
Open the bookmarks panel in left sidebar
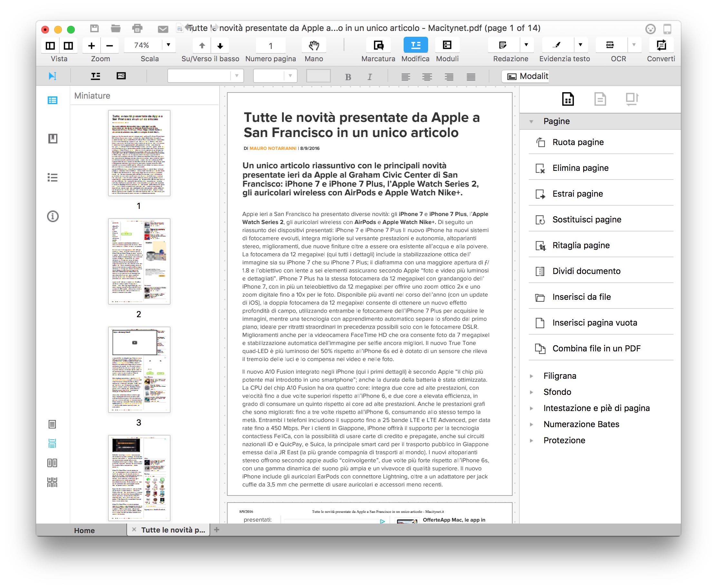pyautogui.click(x=53, y=139)
